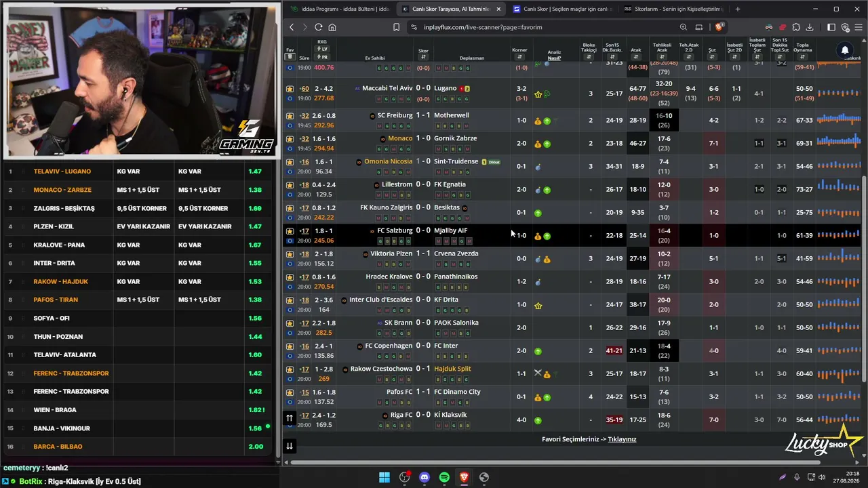The image size is (868, 488).
Task: Sort by Son15 Dk.Baskı column
Action: (x=614, y=58)
